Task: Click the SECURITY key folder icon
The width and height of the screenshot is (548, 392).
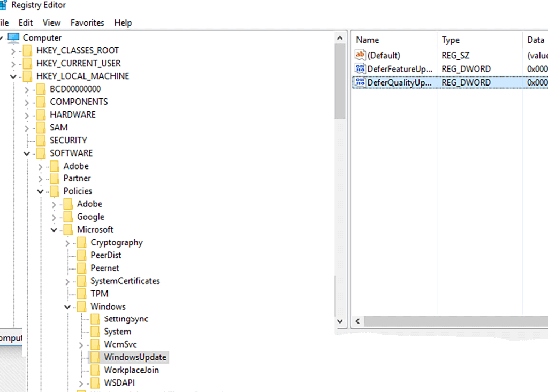Action: click(41, 141)
